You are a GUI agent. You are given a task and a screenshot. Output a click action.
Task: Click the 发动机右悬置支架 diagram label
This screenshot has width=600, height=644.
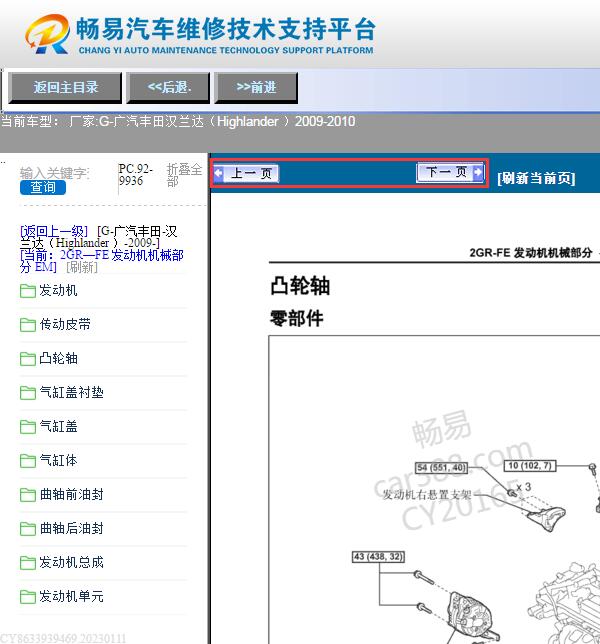(x=427, y=494)
